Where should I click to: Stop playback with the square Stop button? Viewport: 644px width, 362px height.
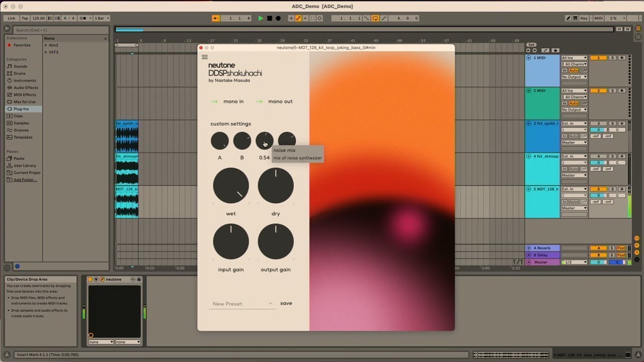[270, 19]
